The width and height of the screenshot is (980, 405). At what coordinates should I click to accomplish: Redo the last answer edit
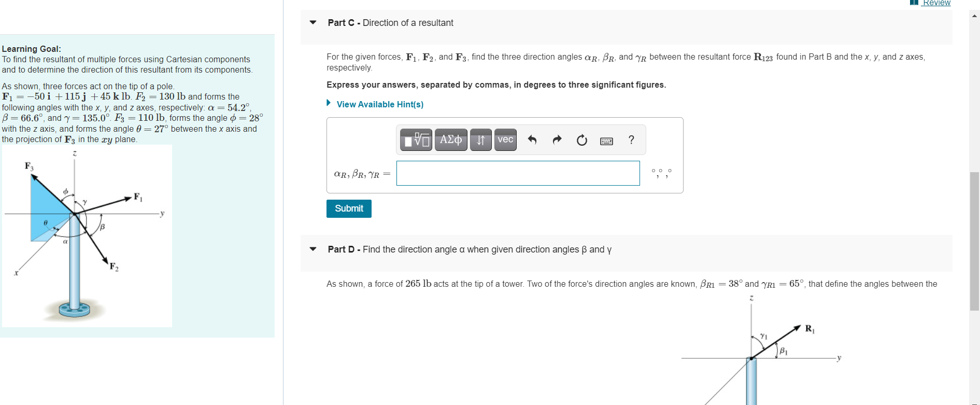(557, 139)
